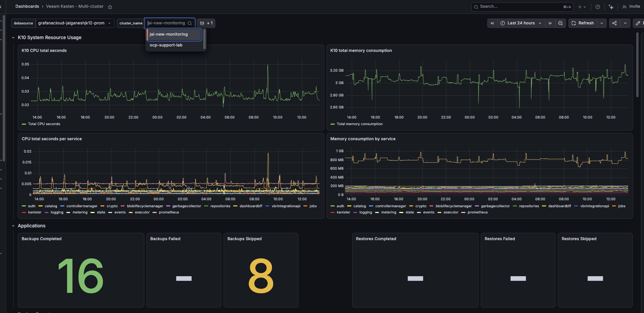
Task: Click 'Restores Skipped' panel title
Action: coord(579,239)
